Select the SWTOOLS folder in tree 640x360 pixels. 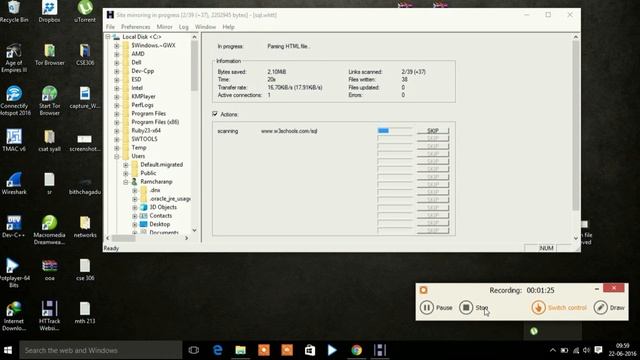[x=144, y=139]
